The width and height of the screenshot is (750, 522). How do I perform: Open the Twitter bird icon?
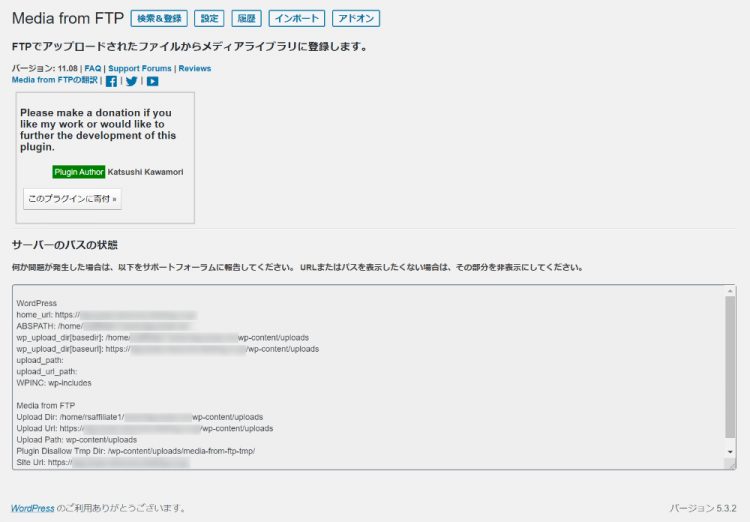pyautogui.click(x=132, y=81)
